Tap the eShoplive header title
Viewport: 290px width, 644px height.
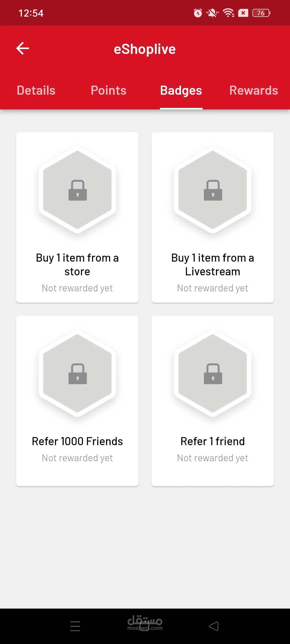(145, 49)
